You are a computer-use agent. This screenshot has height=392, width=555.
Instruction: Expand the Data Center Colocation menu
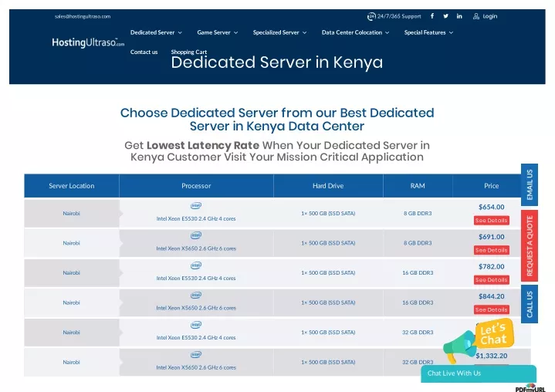(x=355, y=32)
